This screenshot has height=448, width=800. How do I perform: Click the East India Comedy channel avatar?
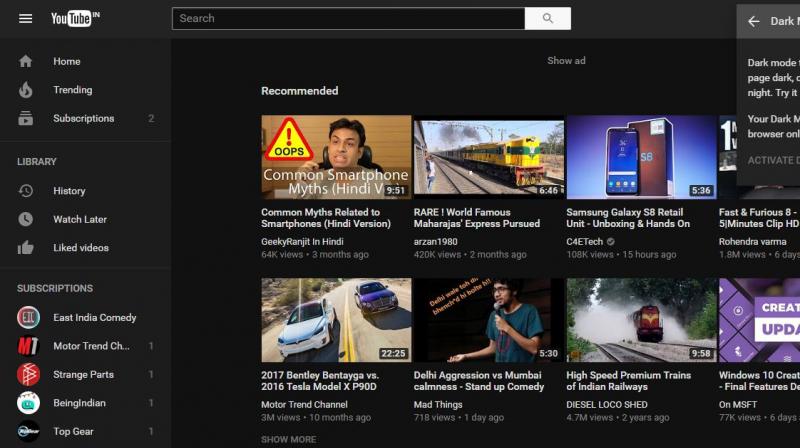29,317
